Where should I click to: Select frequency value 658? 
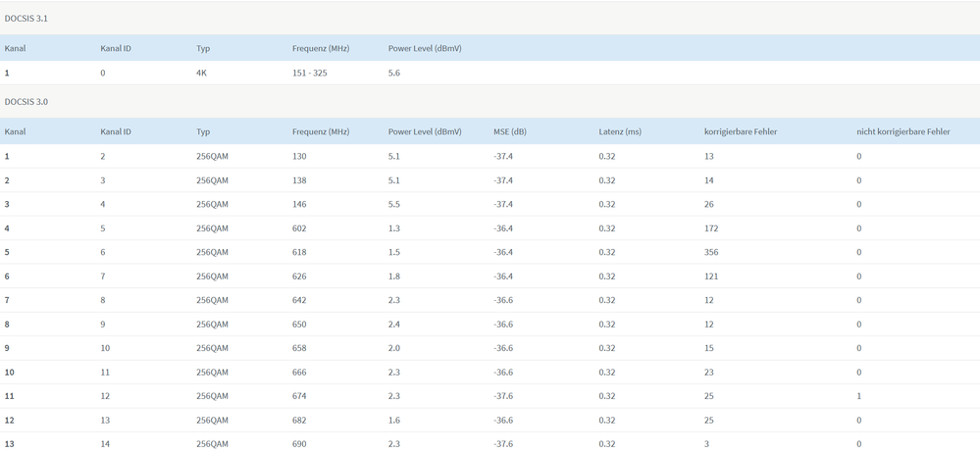(x=299, y=348)
